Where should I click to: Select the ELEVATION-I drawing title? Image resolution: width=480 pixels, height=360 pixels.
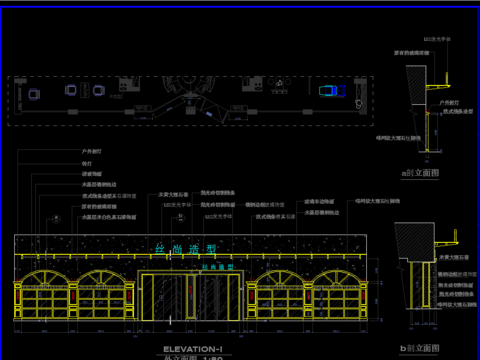pos(192,349)
